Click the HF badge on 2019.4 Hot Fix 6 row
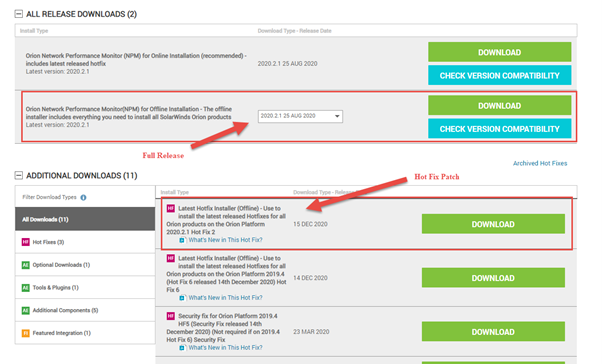This screenshot has width=602, height=364. pos(171,258)
